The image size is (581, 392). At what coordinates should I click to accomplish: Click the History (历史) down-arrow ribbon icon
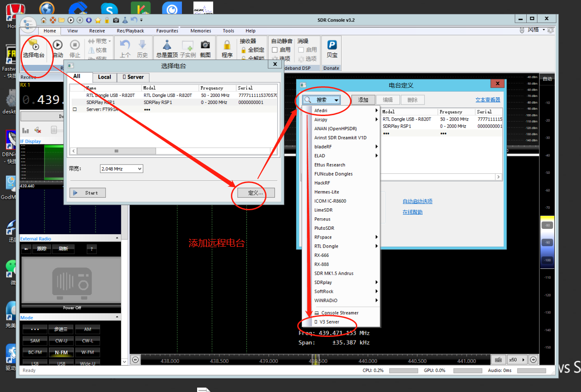(x=142, y=44)
